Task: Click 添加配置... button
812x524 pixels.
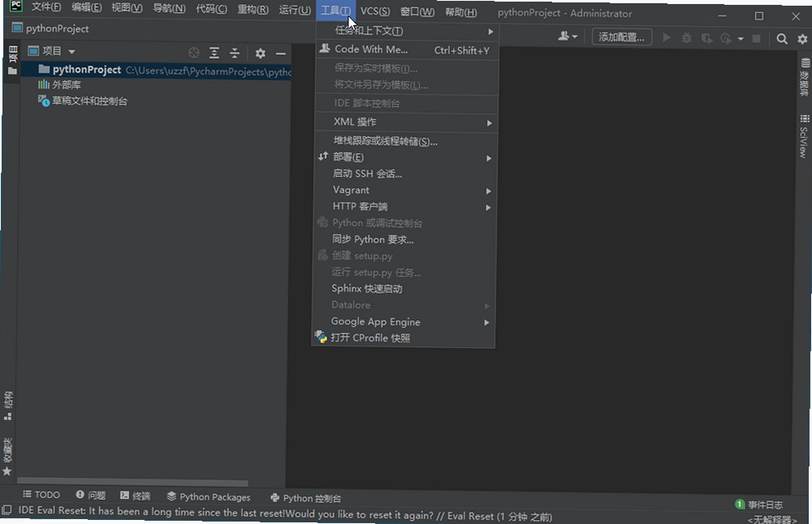Action: [621, 37]
